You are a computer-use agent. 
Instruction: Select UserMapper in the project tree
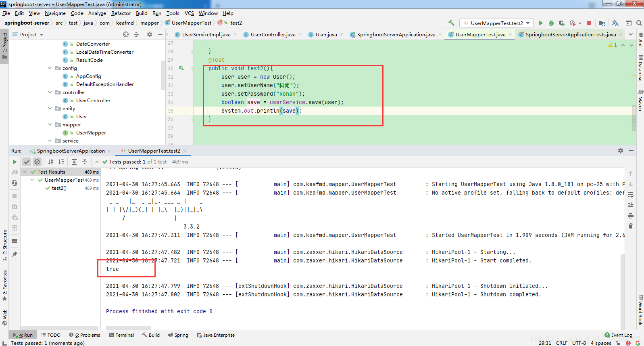91,133
